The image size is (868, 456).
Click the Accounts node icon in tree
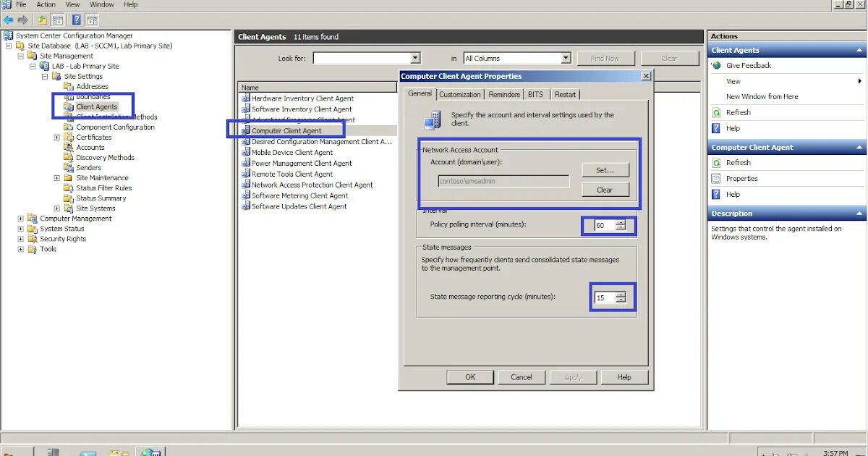coord(69,147)
